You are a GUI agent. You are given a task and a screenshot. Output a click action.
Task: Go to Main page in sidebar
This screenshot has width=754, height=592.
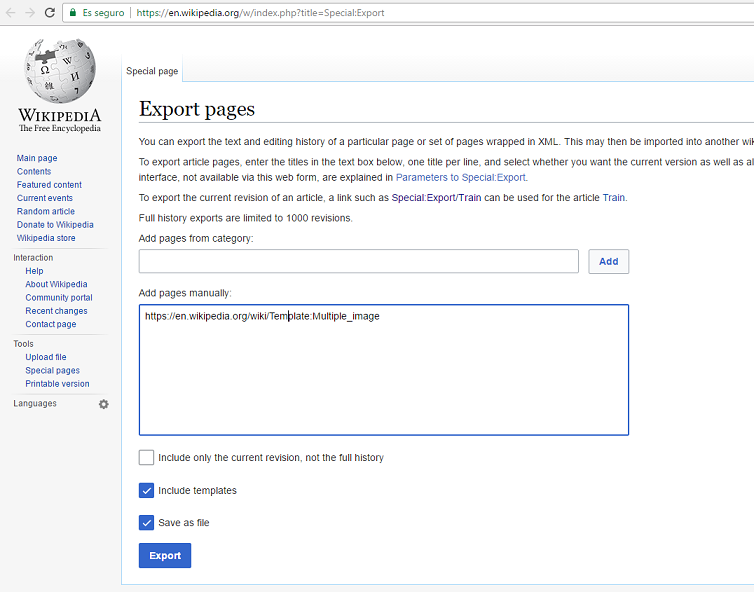point(37,158)
